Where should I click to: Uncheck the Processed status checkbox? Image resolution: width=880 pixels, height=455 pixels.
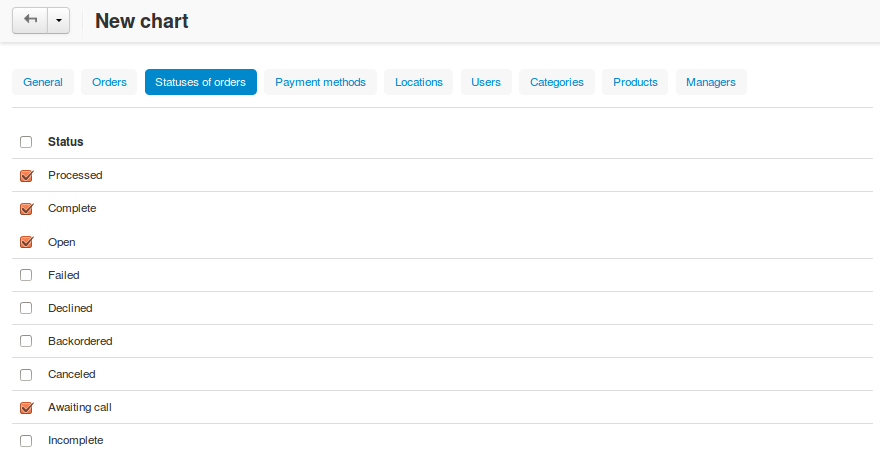[26, 176]
